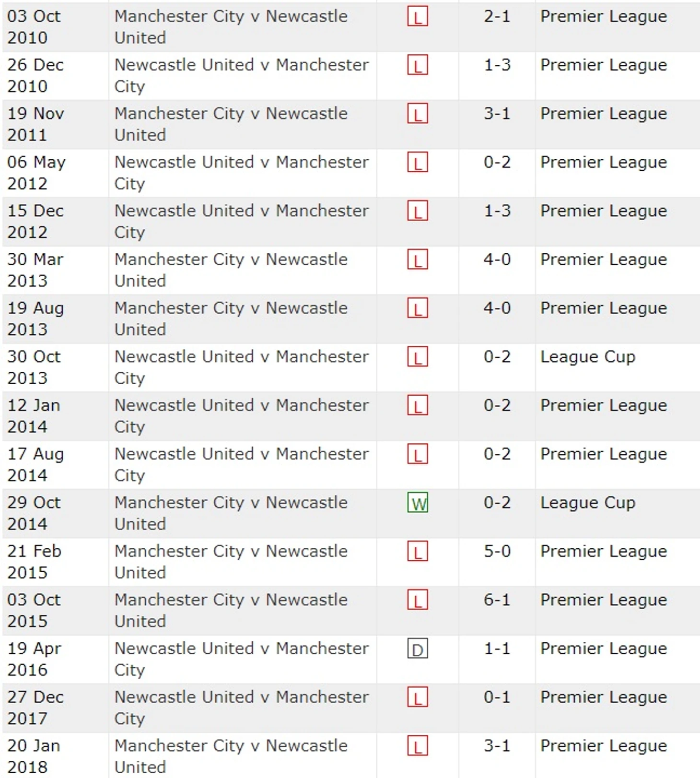Click the League Cup label for 30 Oct 2013
The width and height of the screenshot is (700, 778).
pos(587,357)
